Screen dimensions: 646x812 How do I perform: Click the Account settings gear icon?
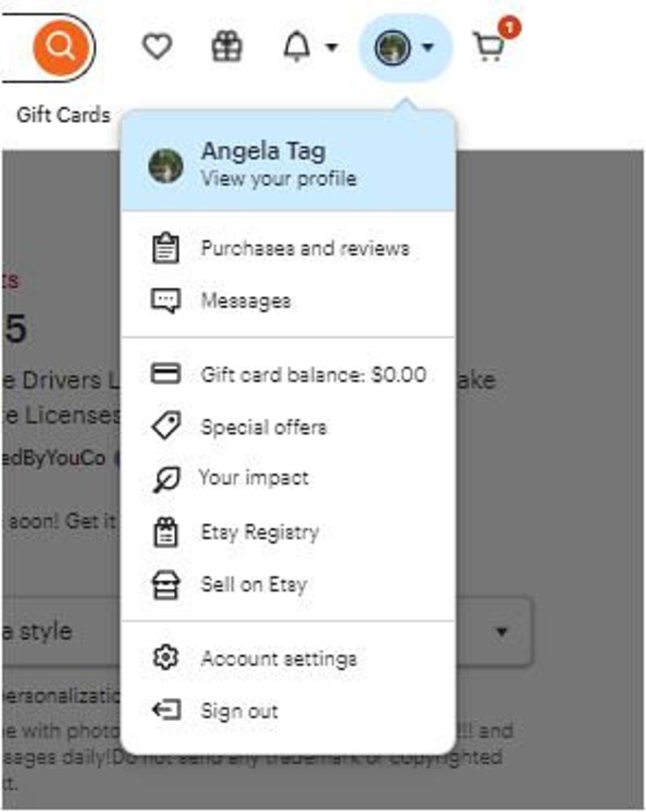click(166, 657)
